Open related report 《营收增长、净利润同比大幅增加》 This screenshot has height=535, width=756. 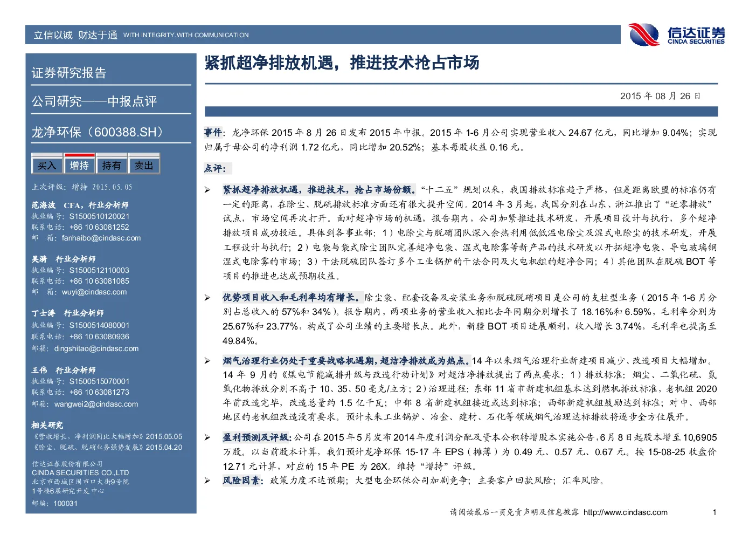coord(88,436)
